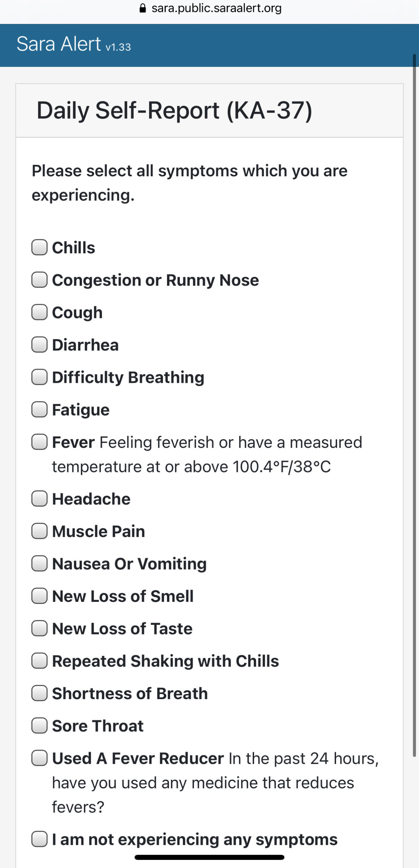
Task: Tick Congestion or Runny Nose
Action: pos(39,280)
